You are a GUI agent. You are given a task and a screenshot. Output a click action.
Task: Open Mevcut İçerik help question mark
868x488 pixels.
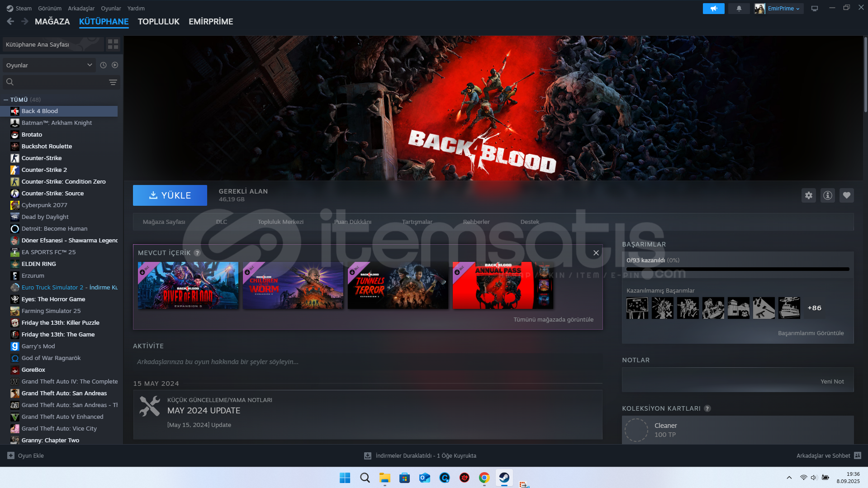point(197,253)
